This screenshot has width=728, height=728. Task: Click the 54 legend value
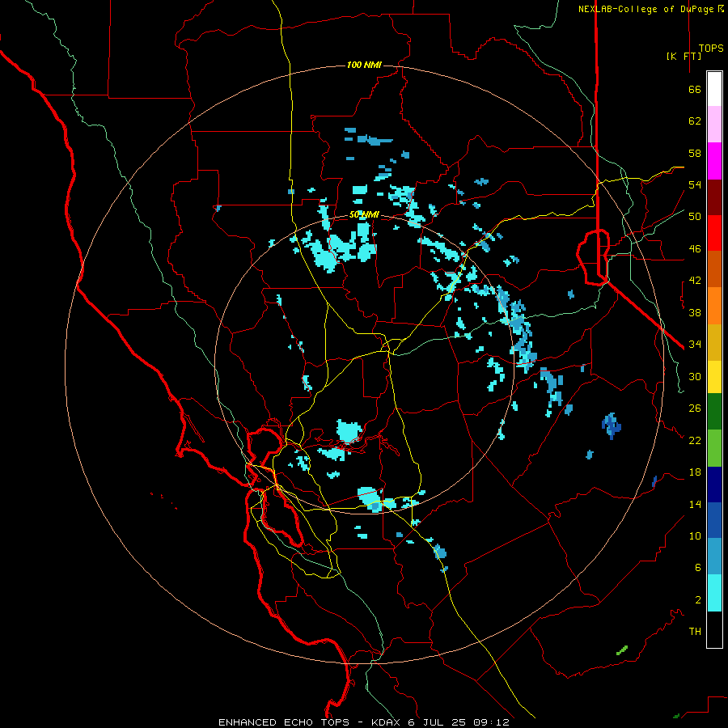pyautogui.click(x=695, y=184)
